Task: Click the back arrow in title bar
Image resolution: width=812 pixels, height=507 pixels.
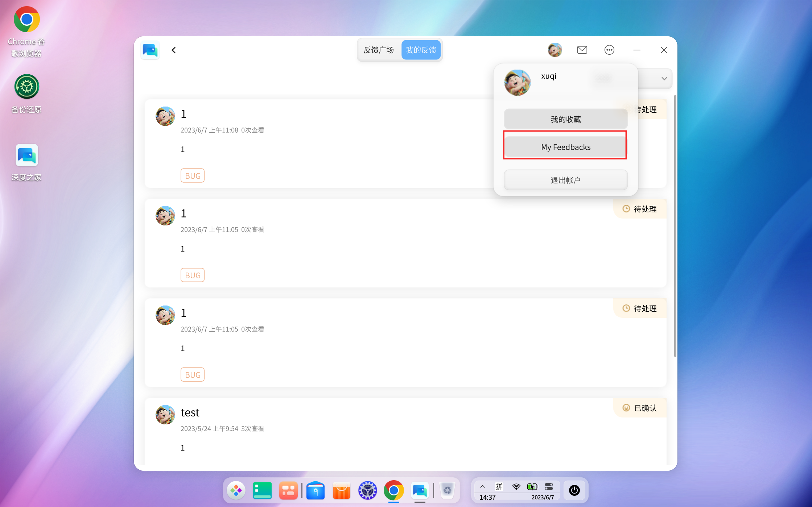Action: pyautogui.click(x=174, y=50)
